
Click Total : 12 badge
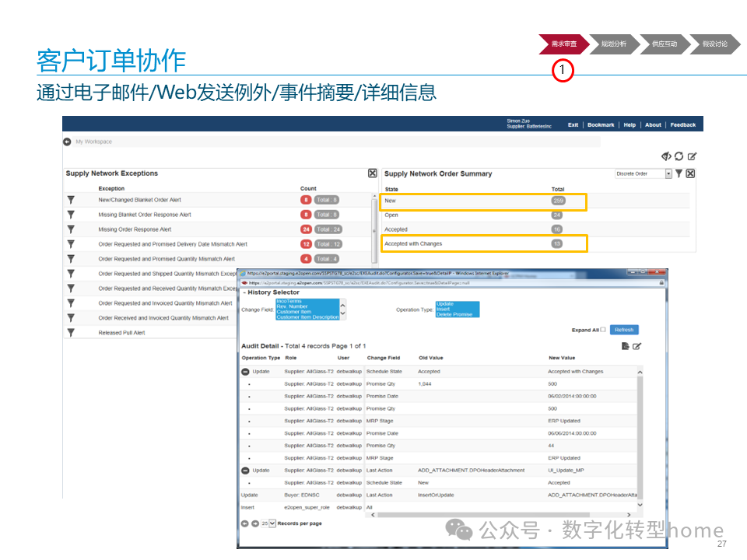(328, 244)
